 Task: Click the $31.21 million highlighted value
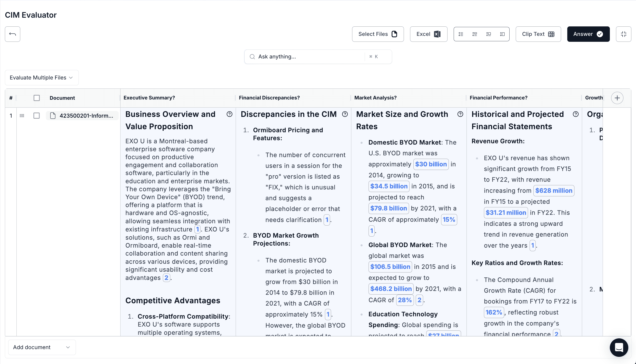point(506,213)
